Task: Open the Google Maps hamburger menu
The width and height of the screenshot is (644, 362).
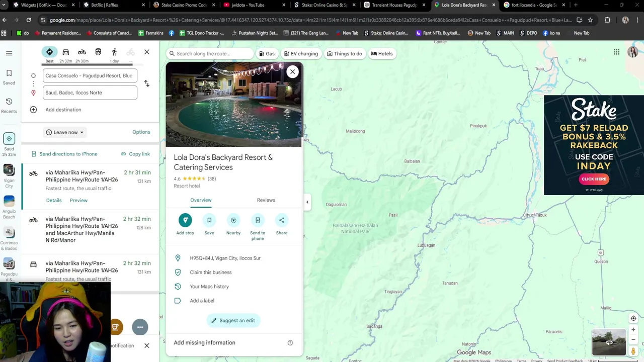Action: coord(9,53)
